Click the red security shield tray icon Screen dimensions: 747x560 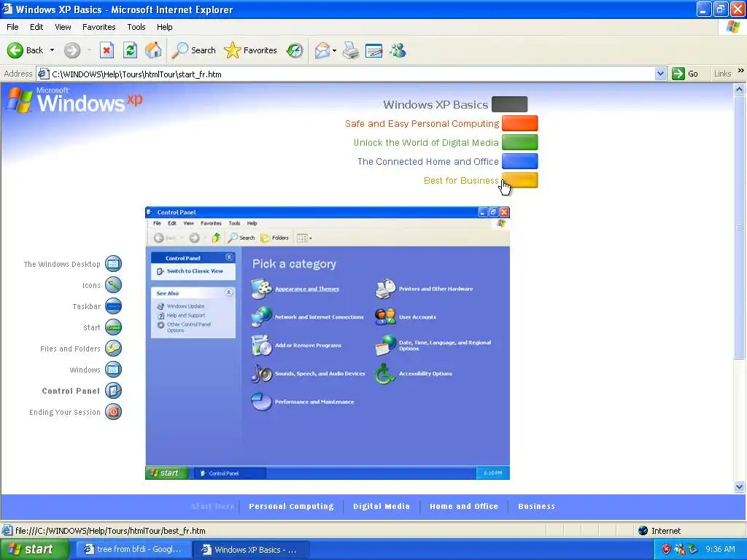666,550
